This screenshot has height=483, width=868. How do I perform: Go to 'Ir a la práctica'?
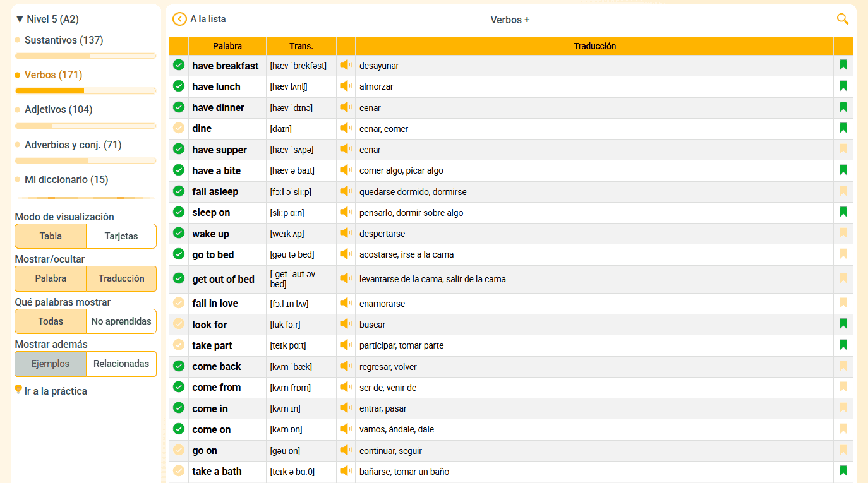pos(56,391)
